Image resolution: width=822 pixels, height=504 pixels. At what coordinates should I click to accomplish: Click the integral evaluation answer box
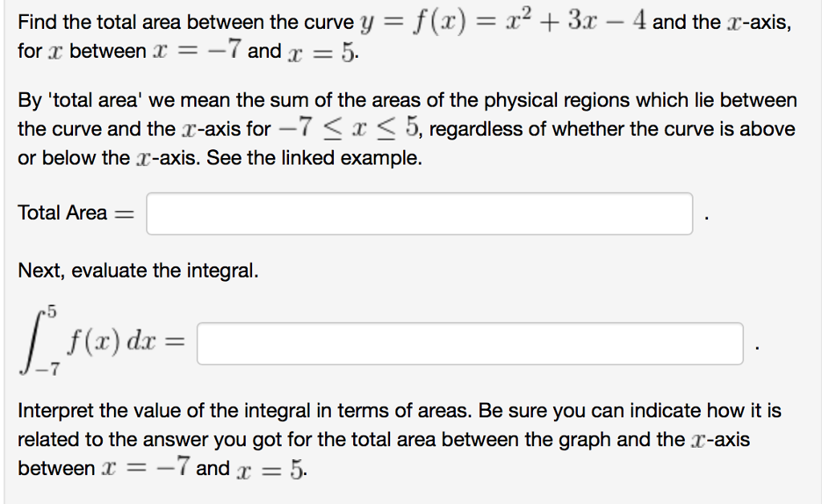point(470,343)
